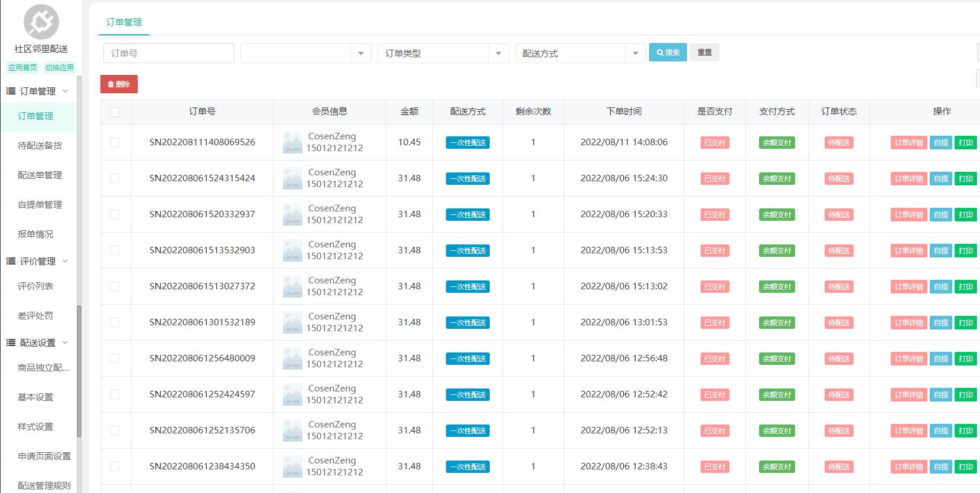Click the 金额 column header

409,112
